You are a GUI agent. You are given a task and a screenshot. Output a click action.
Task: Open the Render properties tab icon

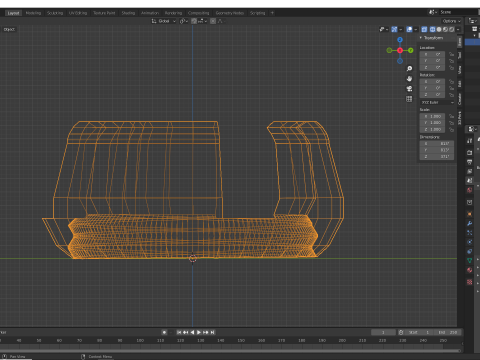(470, 152)
